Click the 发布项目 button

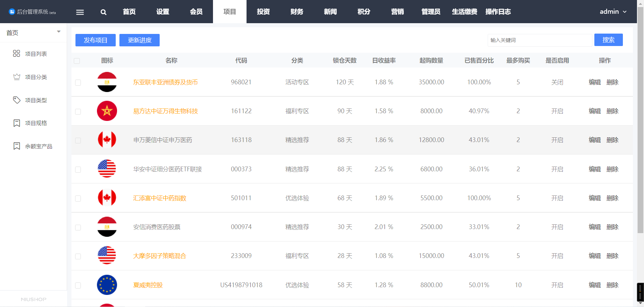(x=96, y=40)
